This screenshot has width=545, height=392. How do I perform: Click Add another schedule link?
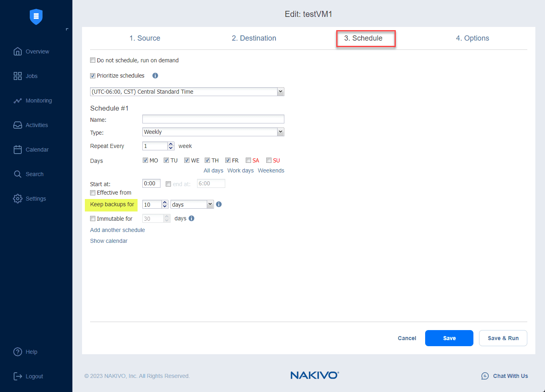point(117,230)
